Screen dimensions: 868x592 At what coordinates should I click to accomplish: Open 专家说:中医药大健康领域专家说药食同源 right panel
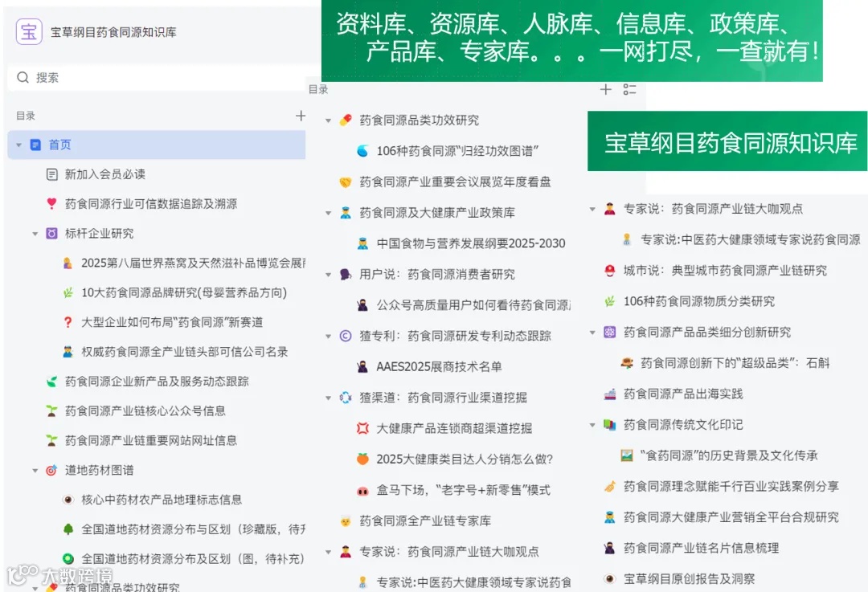pos(750,239)
